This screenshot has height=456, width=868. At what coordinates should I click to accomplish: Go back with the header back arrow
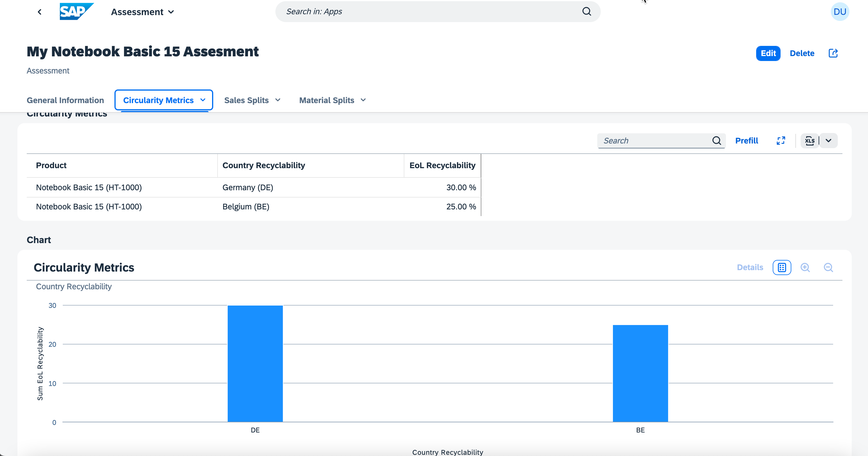[40, 12]
